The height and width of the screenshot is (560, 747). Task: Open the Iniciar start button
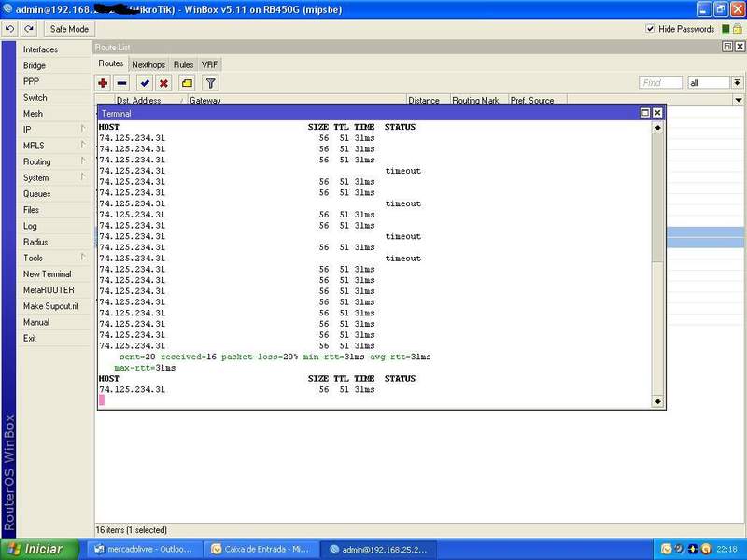(39, 549)
